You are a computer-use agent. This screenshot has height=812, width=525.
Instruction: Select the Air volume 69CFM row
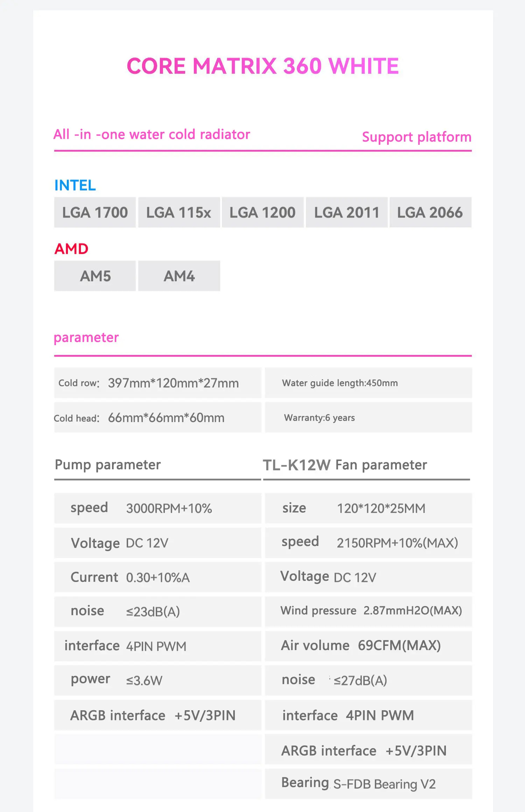coord(368,646)
